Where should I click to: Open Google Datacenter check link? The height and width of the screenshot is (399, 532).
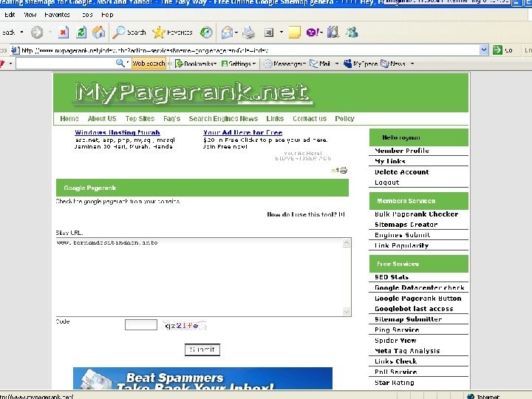tap(420, 287)
